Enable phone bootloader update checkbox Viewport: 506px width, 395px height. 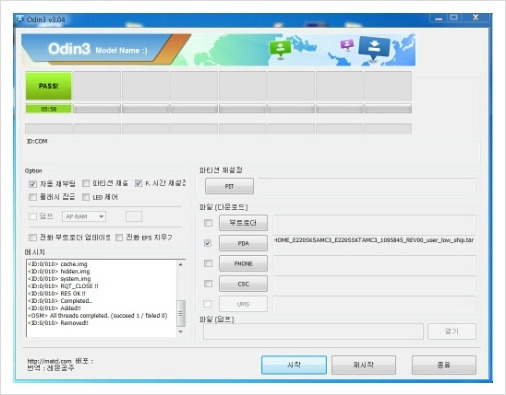tap(33, 237)
